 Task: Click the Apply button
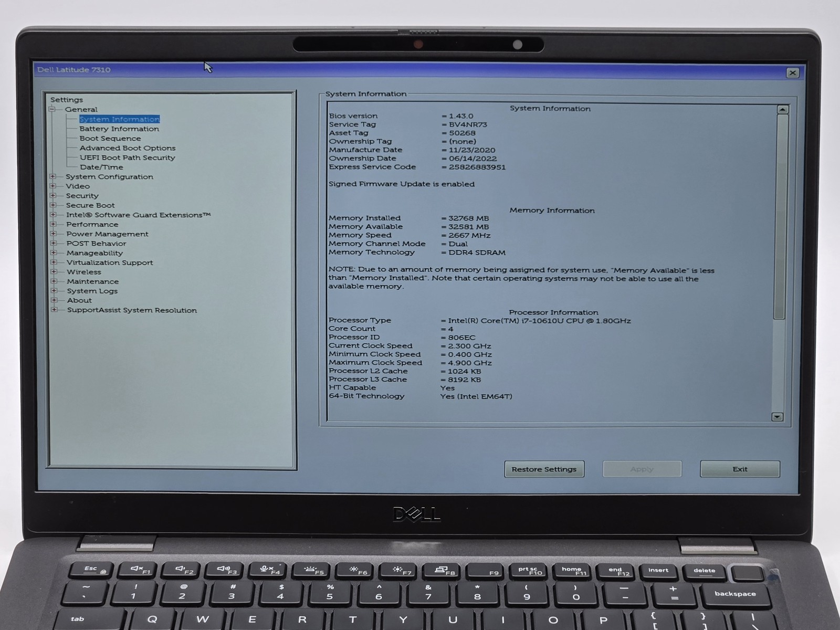pos(642,469)
